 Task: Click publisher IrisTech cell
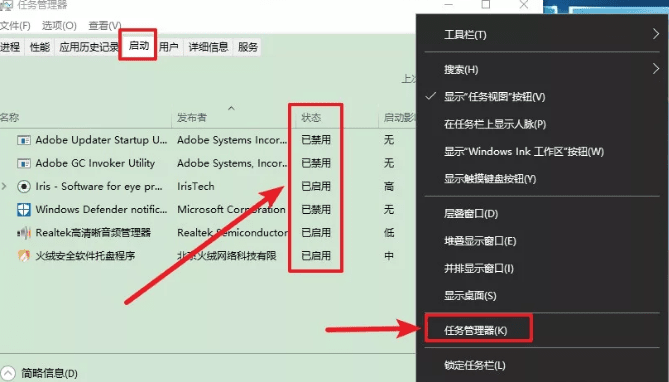coord(196,187)
